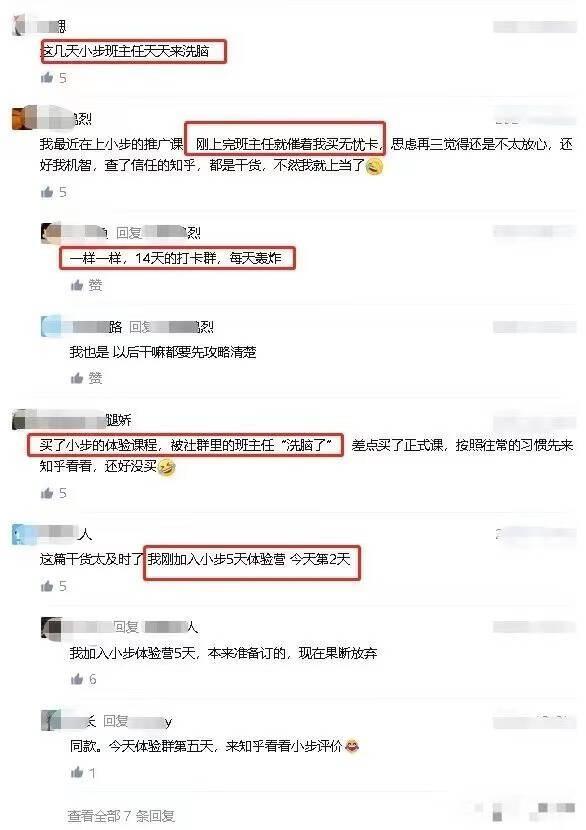586x830 pixels.
Task: Thumbs-up the comment about 体验课程 洗脑
Action: (47, 493)
